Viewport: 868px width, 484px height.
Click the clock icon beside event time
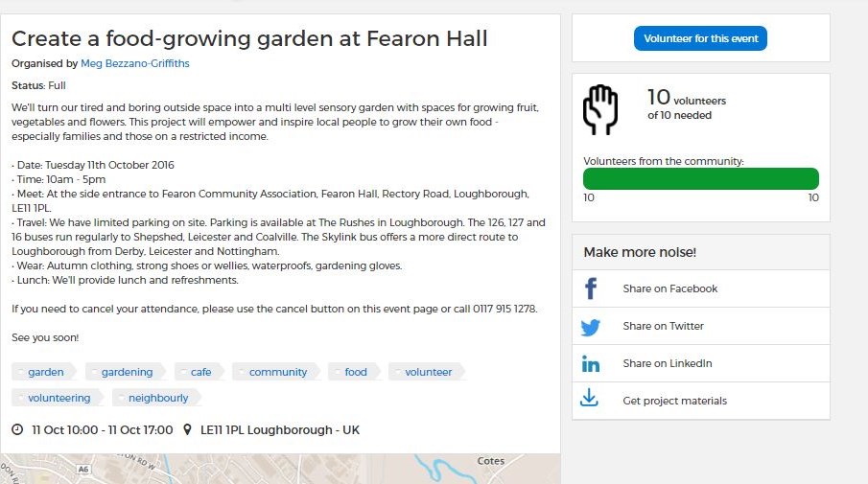coord(17,429)
